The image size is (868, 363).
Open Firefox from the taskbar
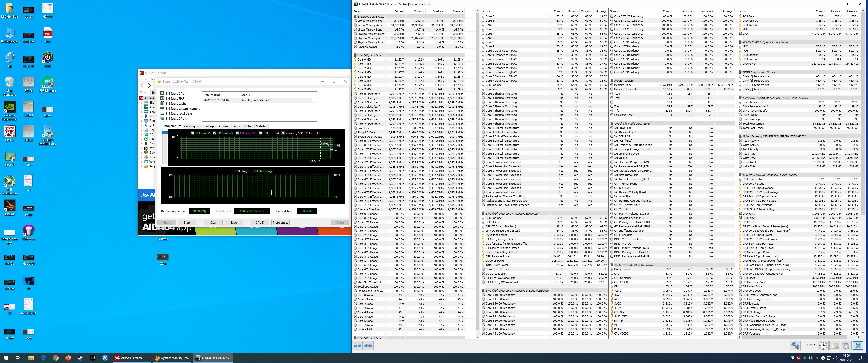click(x=68, y=358)
